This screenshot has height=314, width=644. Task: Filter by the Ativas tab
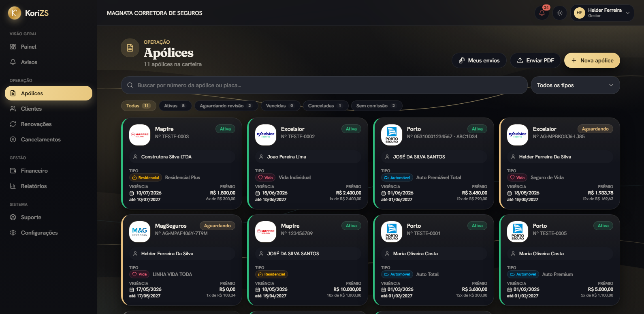[x=175, y=106]
